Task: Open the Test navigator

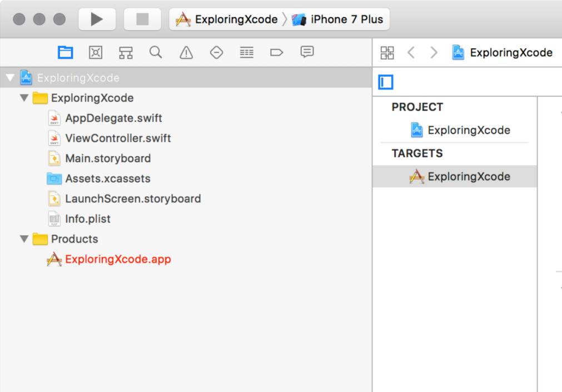Action: pos(216,53)
